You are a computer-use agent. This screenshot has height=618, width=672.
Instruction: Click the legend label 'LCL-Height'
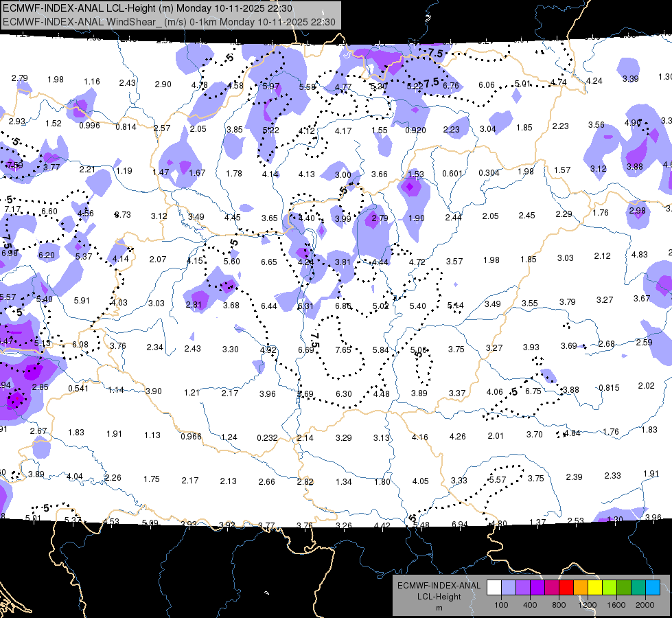pos(439,597)
